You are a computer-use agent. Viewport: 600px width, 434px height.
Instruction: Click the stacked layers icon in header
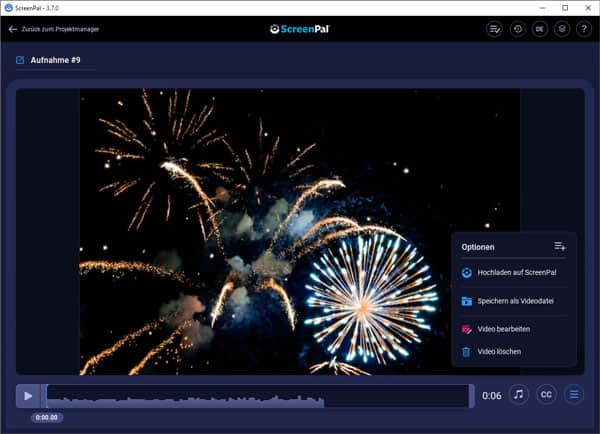pyautogui.click(x=562, y=29)
